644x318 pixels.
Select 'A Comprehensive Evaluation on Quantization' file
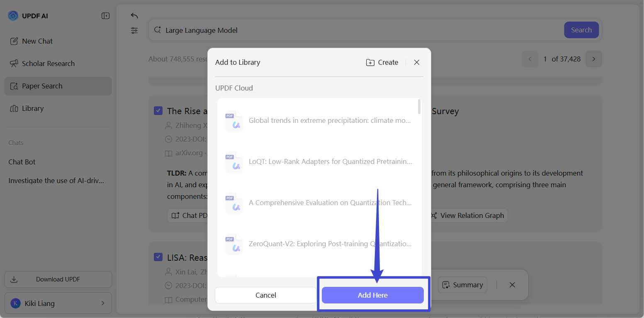(318, 203)
